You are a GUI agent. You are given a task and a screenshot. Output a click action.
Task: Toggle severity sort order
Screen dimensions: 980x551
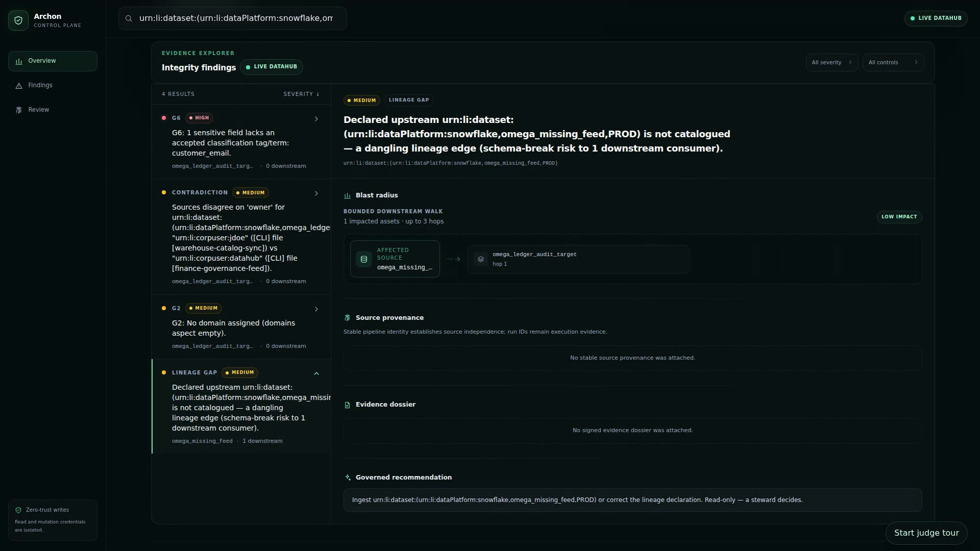(302, 94)
